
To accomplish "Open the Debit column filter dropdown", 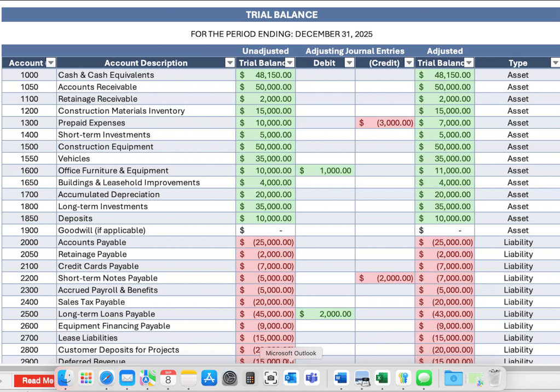I will [x=349, y=62].
